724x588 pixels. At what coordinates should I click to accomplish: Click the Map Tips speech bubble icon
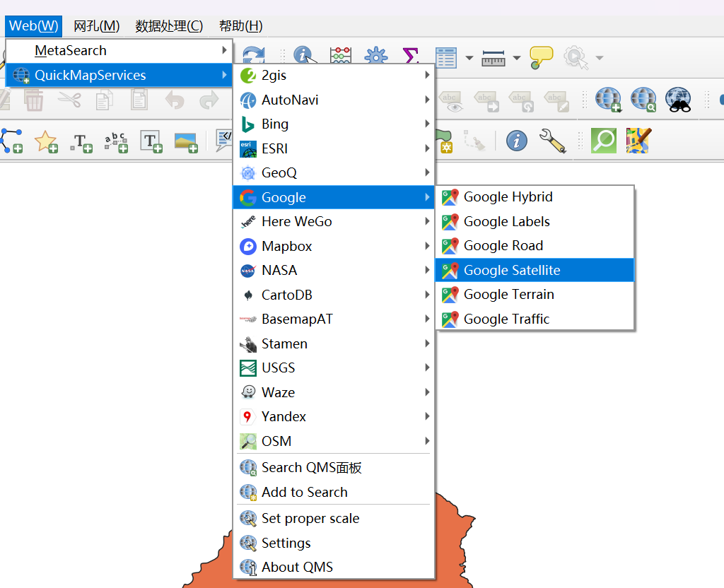[541, 58]
